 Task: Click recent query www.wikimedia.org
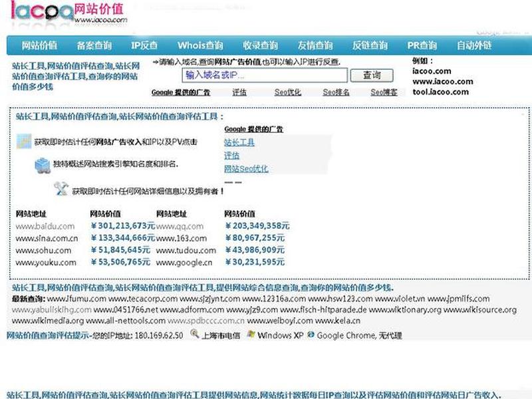48,321
